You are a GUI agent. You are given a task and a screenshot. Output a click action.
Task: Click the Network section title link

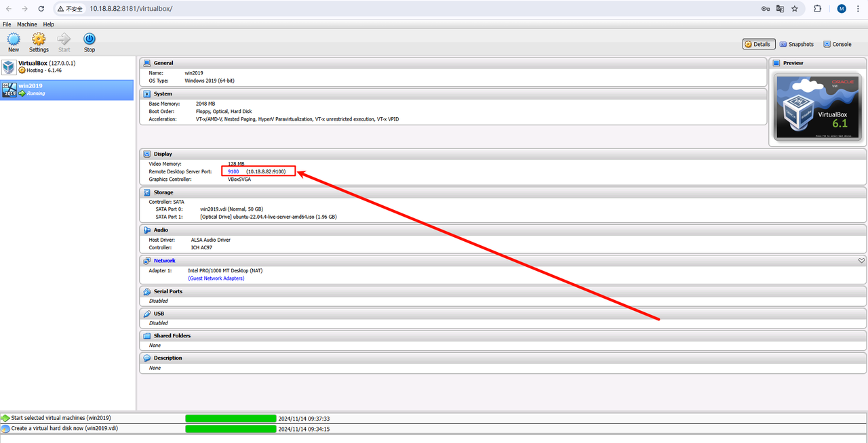[x=164, y=260]
